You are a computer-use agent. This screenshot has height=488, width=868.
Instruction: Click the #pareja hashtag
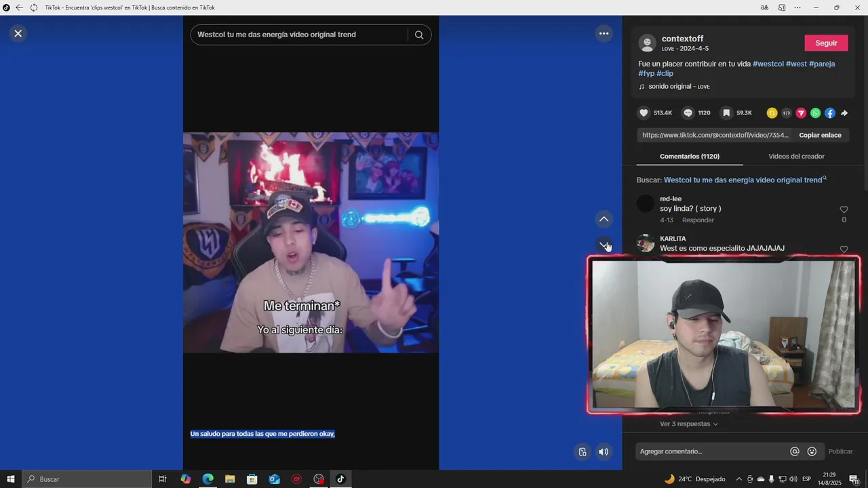pos(822,64)
